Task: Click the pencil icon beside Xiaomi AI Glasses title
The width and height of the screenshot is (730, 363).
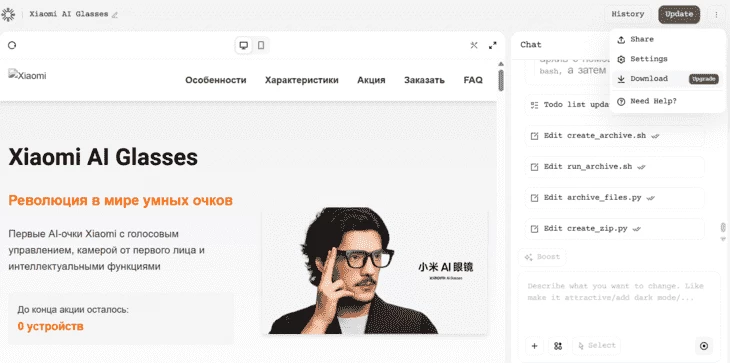Action: (115, 14)
